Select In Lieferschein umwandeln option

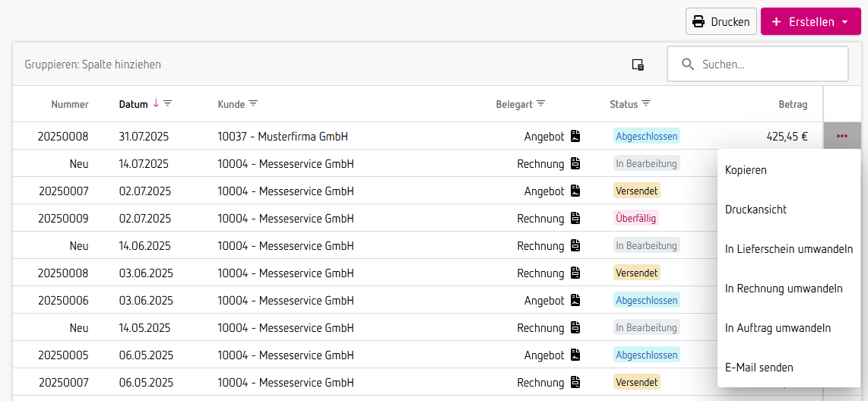(x=788, y=249)
